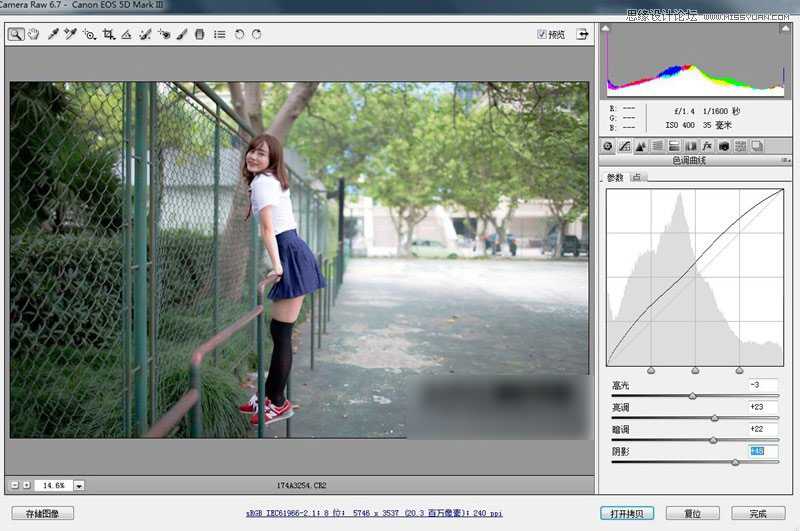Image resolution: width=800 pixels, height=531 pixels.
Task: Select the Spot Removal tool
Action: 145,34
